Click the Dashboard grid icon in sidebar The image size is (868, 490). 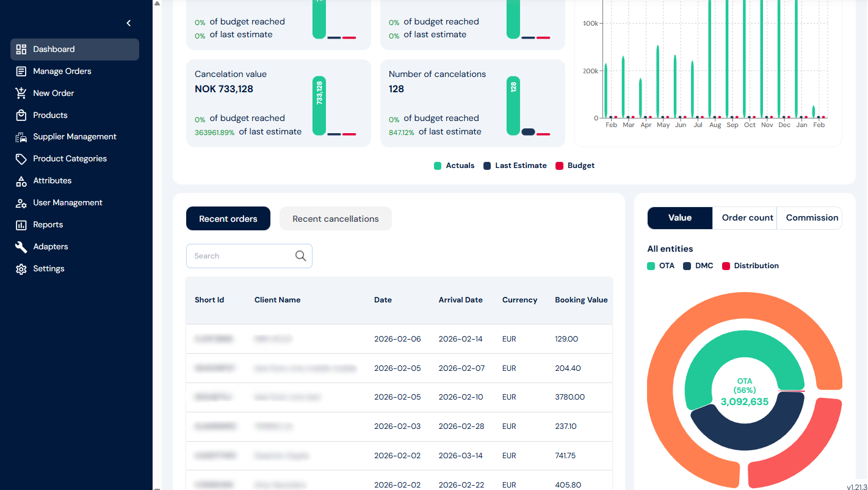coord(21,49)
